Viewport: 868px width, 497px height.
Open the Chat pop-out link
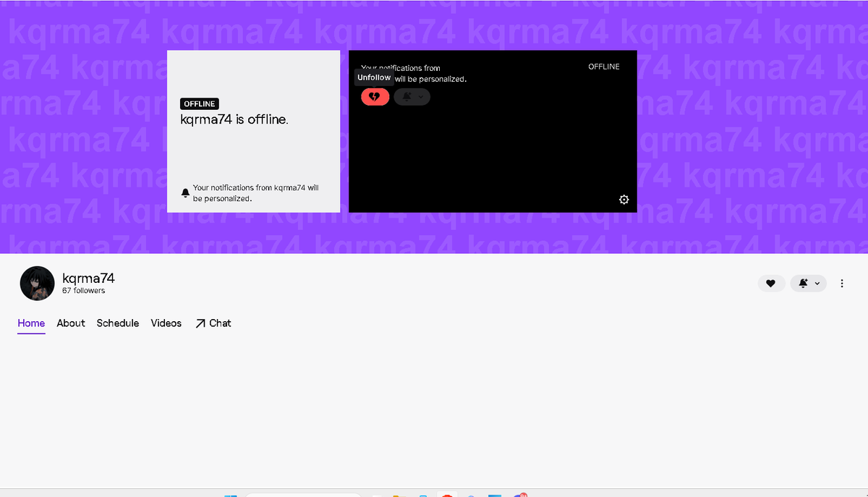[213, 323]
